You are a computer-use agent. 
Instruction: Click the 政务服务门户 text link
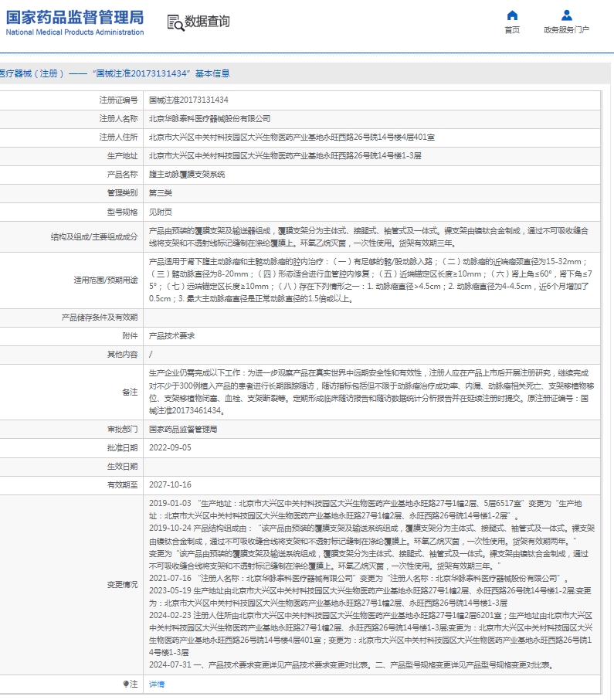tap(567, 30)
